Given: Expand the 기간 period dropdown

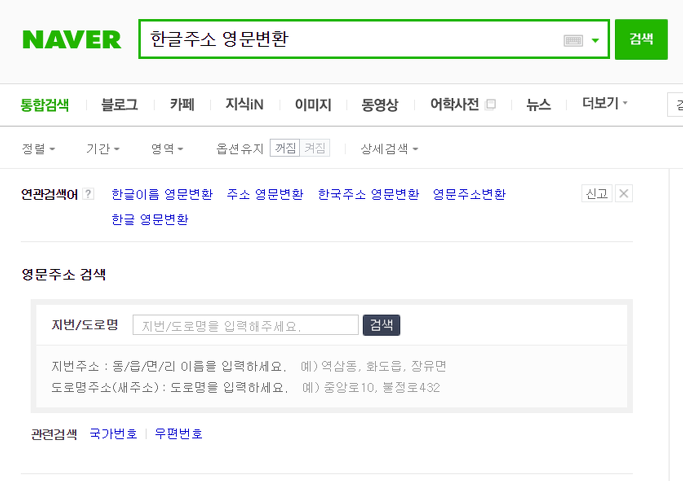Looking at the screenshot, I should pyautogui.click(x=103, y=149).
